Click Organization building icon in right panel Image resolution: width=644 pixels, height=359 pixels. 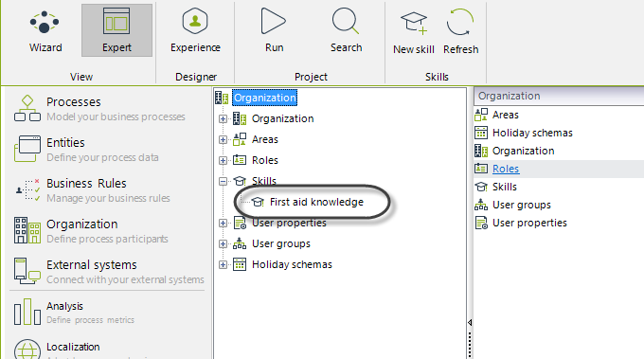tap(481, 151)
